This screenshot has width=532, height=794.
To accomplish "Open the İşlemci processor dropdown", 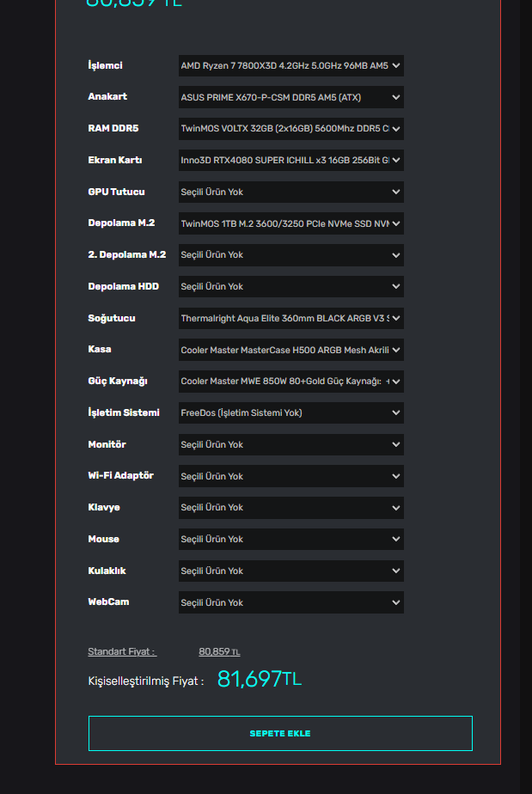I will click(x=290, y=65).
